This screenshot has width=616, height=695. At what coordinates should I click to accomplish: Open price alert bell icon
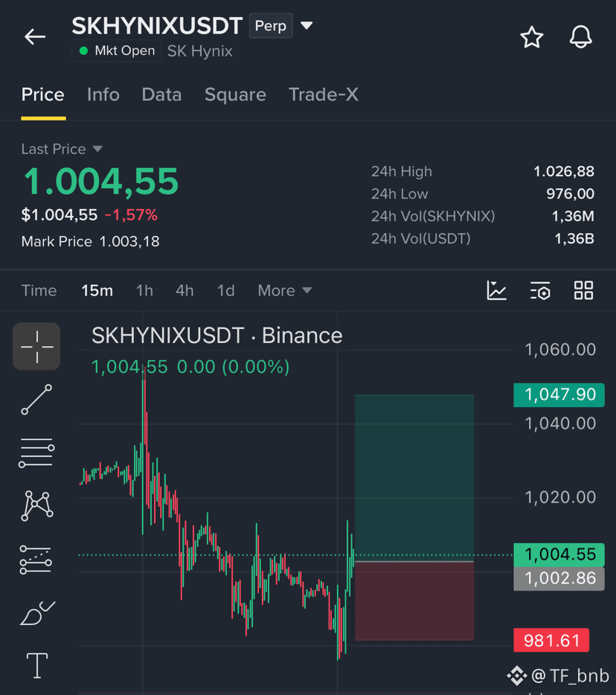(580, 36)
